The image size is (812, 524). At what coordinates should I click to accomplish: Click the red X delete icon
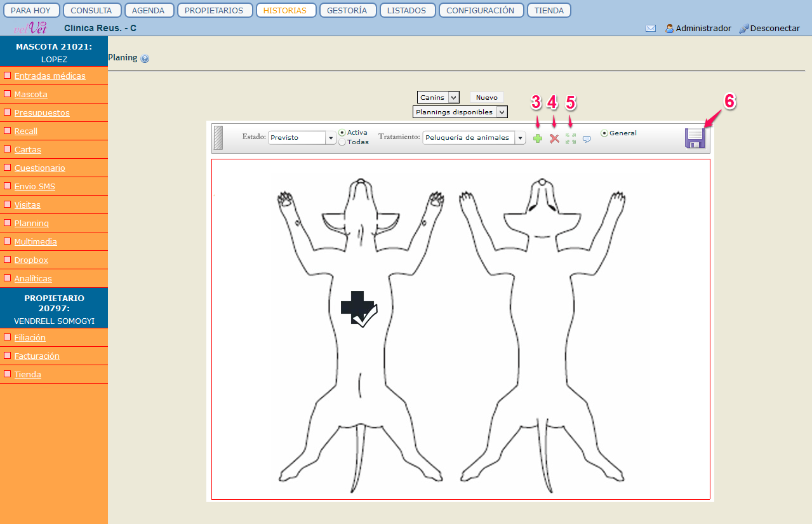point(554,138)
